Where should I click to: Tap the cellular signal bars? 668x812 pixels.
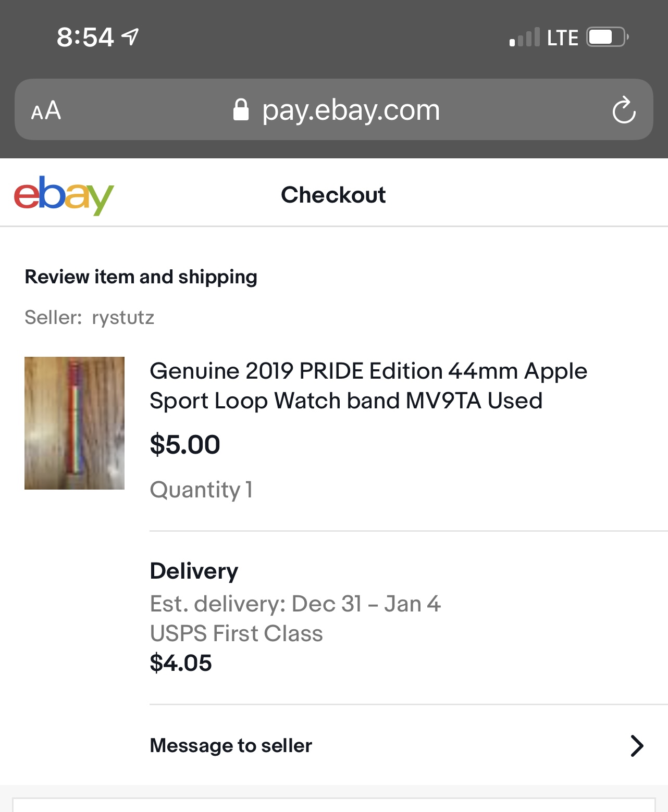pos(524,38)
